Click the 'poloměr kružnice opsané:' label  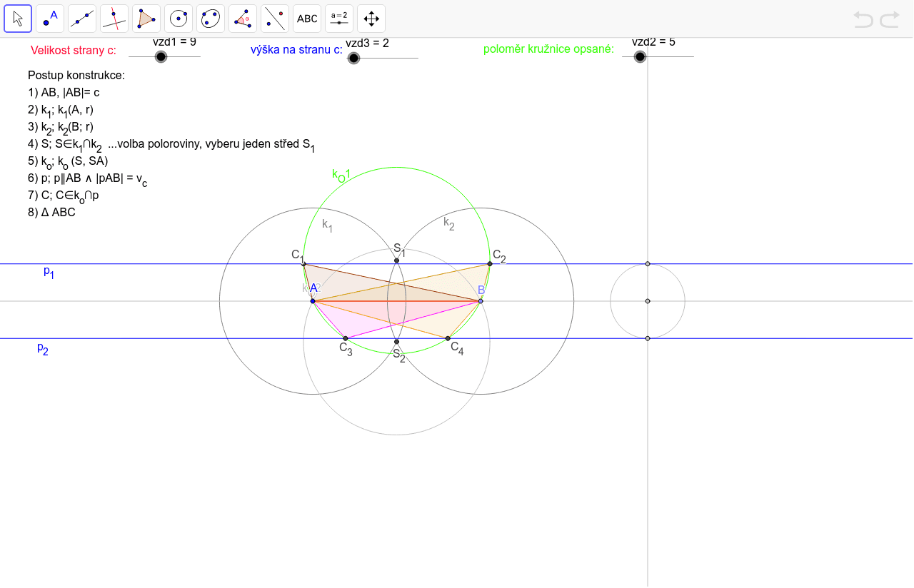[x=549, y=50]
